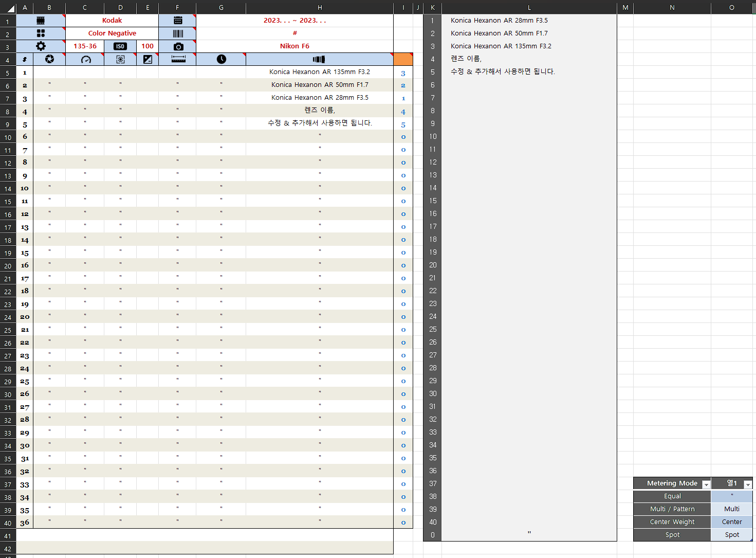
Task: Click the camera body icon cell
Action: click(178, 46)
